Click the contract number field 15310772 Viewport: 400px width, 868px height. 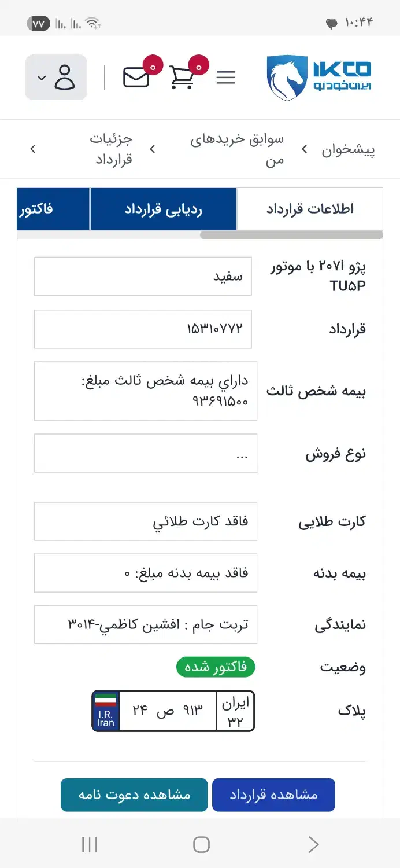click(x=143, y=329)
